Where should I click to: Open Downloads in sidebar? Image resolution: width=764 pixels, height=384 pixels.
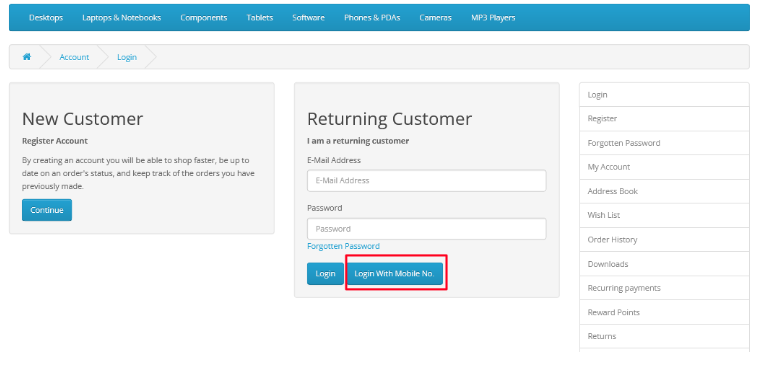pyautogui.click(x=664, y=264)
